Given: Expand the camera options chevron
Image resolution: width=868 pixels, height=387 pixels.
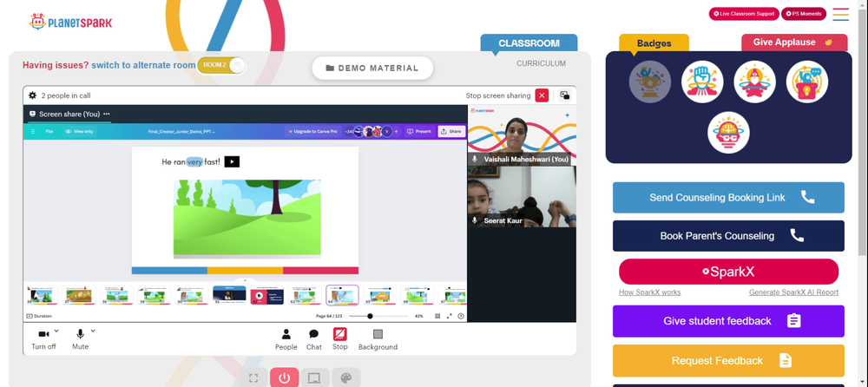Looking at the screenshot, I should [x=56, y=331].
